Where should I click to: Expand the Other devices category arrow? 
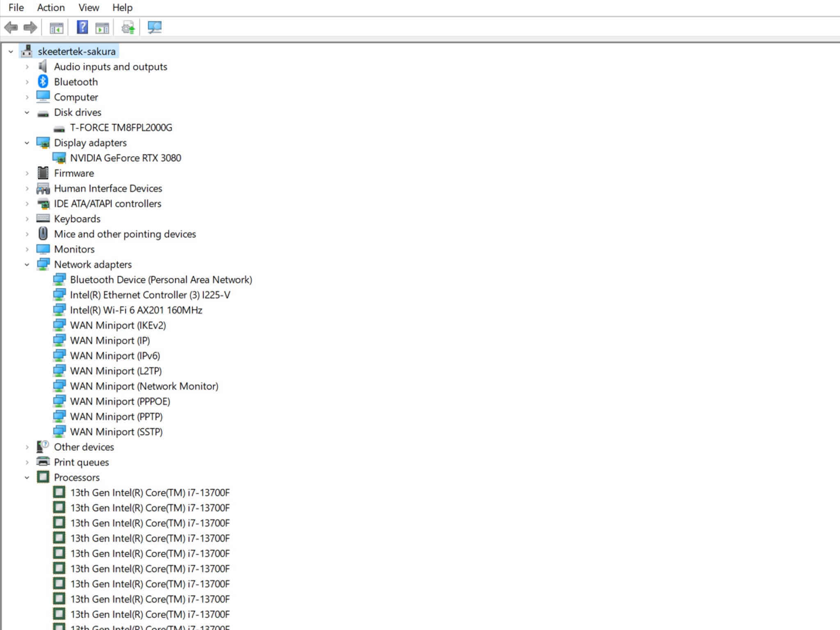27,447
